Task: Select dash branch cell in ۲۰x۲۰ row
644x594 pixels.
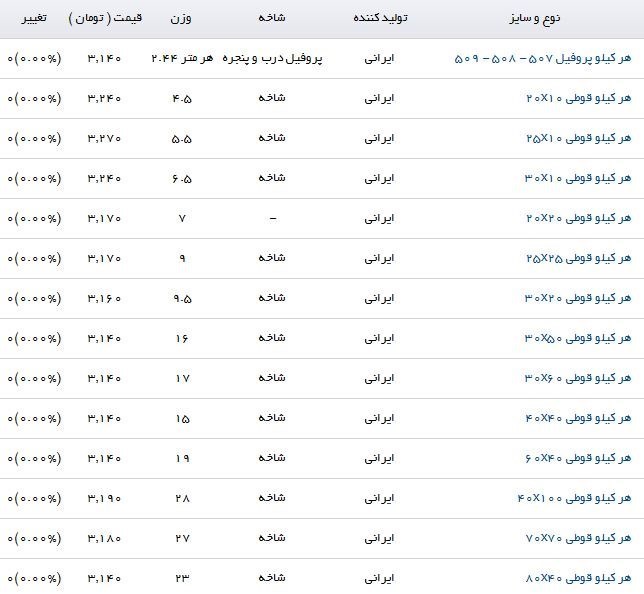Action: (x=272, y=219)
